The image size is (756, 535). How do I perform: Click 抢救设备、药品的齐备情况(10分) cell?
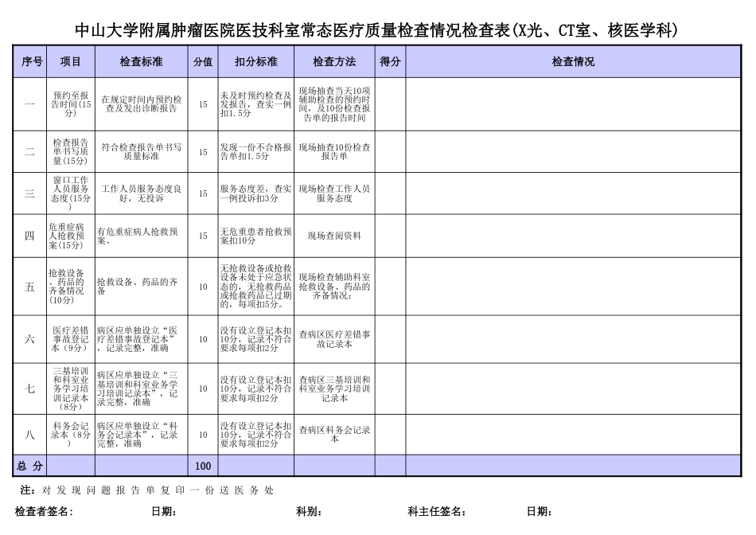coord(71,287)
